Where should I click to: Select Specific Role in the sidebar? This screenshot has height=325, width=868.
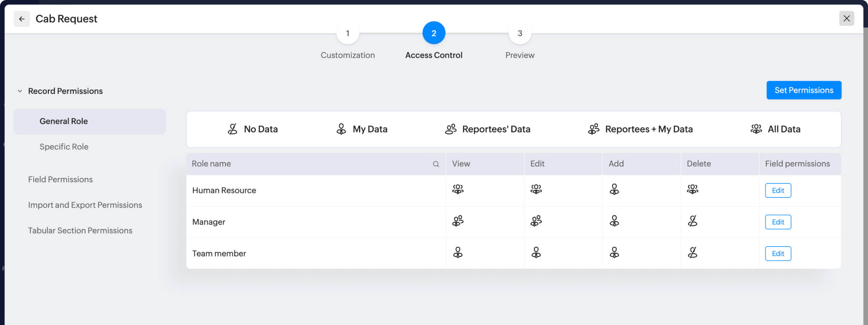(x=64, y=147)
